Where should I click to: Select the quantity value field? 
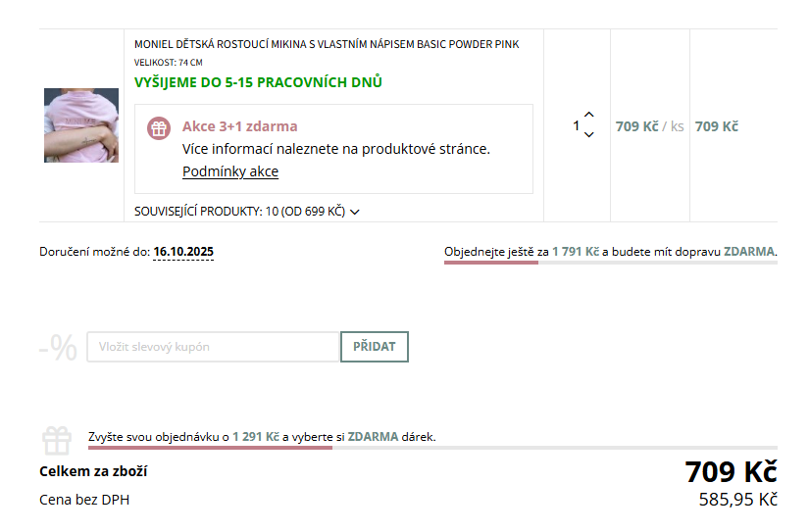[577, 125]
